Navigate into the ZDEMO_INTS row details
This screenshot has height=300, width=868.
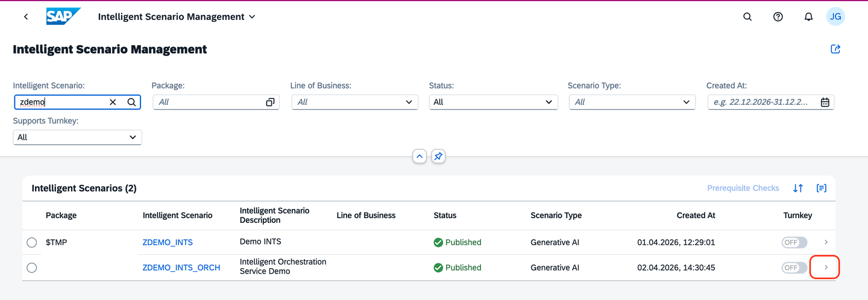[x=826, y=242]
